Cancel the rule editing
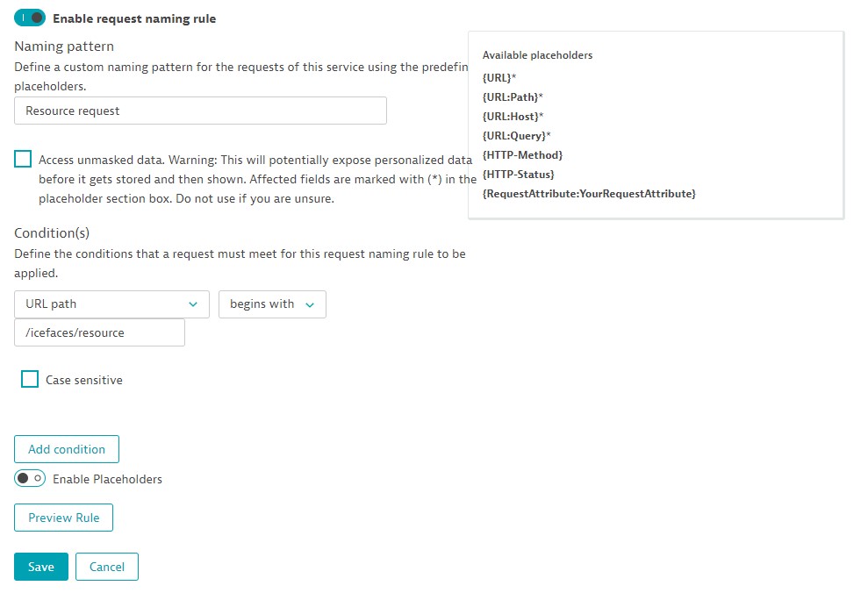The width and height of the screenshot is (868, 600). point(107,567)
